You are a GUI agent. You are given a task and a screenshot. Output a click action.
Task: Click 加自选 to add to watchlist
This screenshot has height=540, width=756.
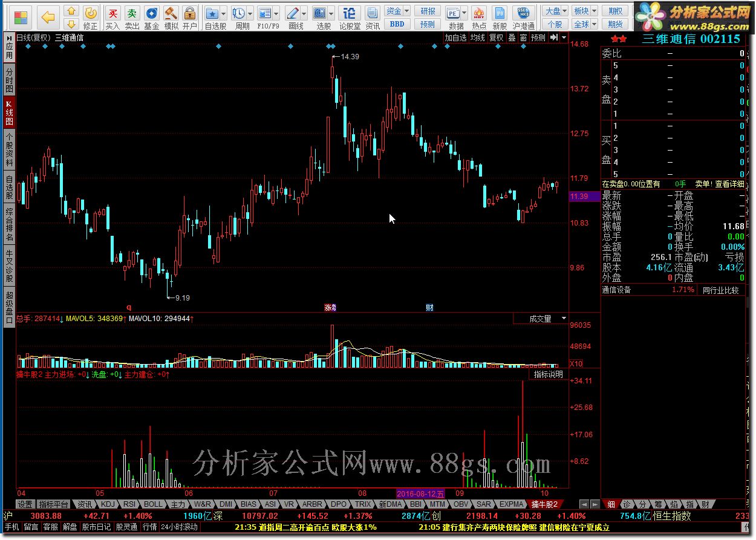(x=455, y=37)
